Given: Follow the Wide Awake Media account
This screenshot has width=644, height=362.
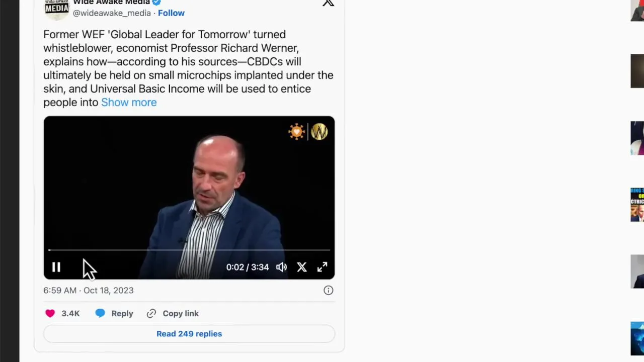Looking at the screenshot, I should coord(171,13).
